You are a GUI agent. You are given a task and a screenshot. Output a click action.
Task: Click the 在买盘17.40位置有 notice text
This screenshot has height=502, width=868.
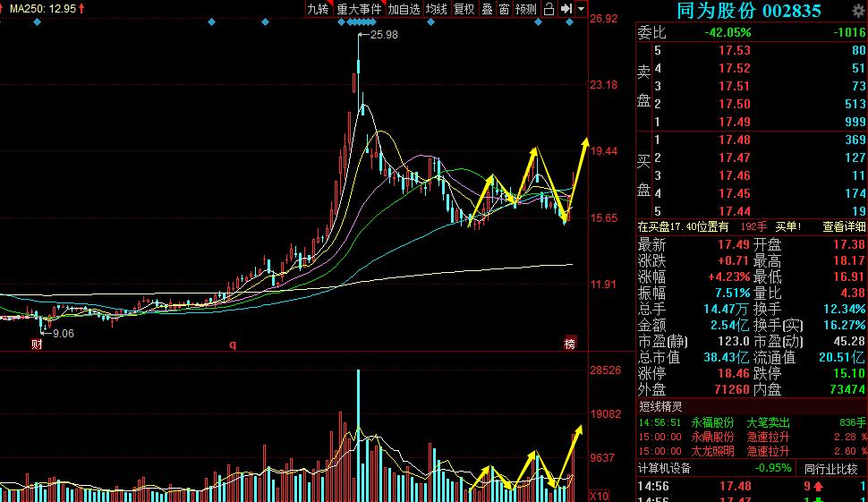pyautogui.click(x=683, y=226)
